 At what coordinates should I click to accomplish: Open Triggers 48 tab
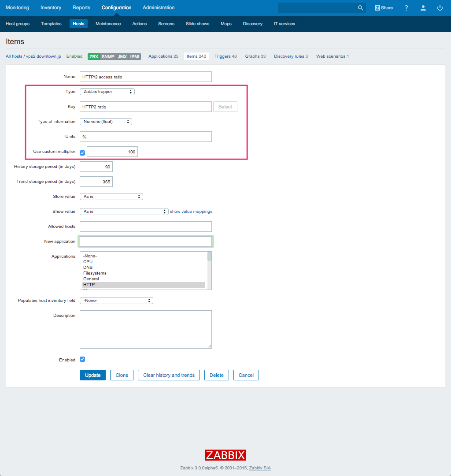(x=225, y=56)
